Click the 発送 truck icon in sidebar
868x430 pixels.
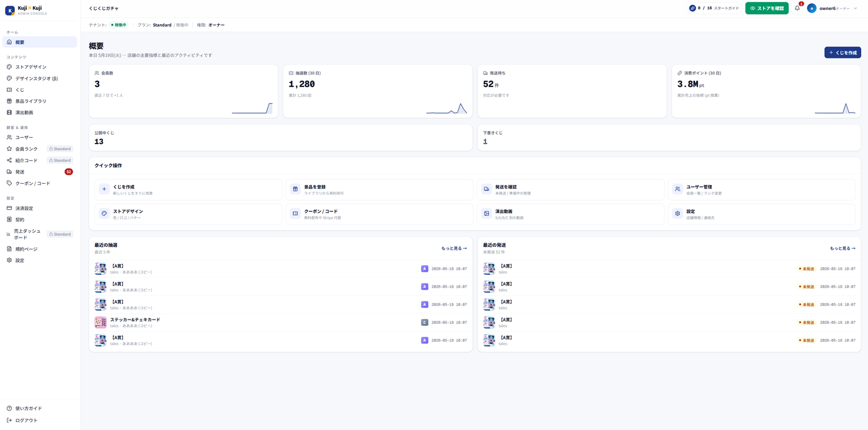[x=9, y=172]
